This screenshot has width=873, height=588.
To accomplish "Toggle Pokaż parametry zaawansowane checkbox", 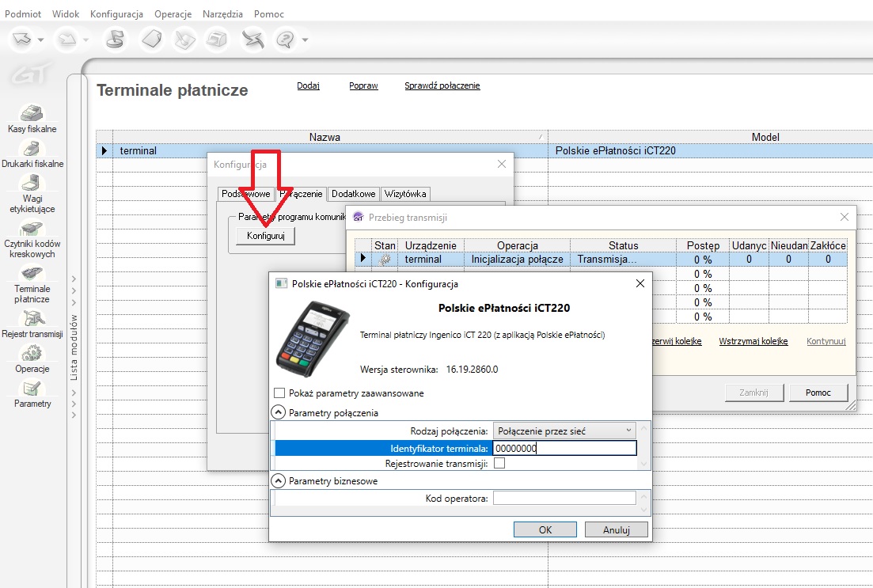I will pos(279,393).
